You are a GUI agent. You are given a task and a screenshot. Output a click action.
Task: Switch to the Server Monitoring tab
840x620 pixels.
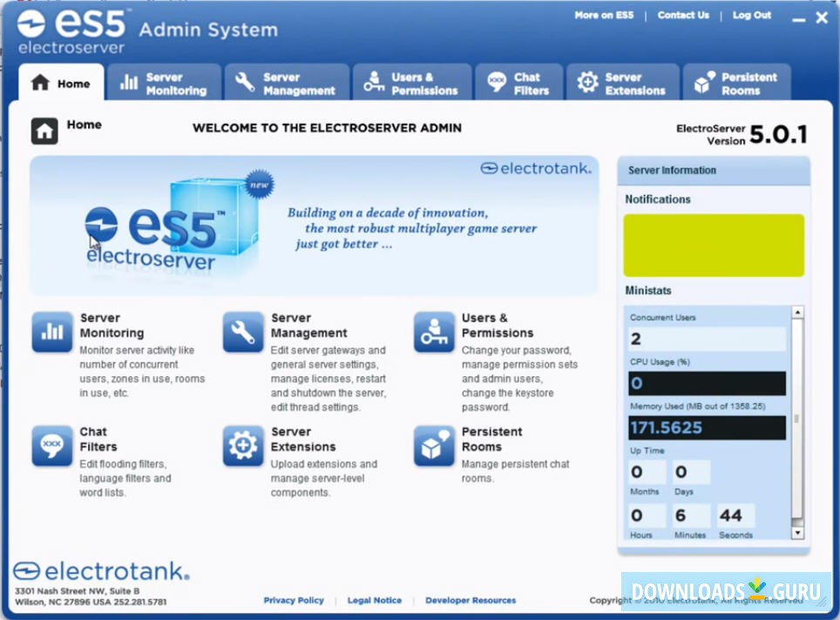click(x=165, y=82)
